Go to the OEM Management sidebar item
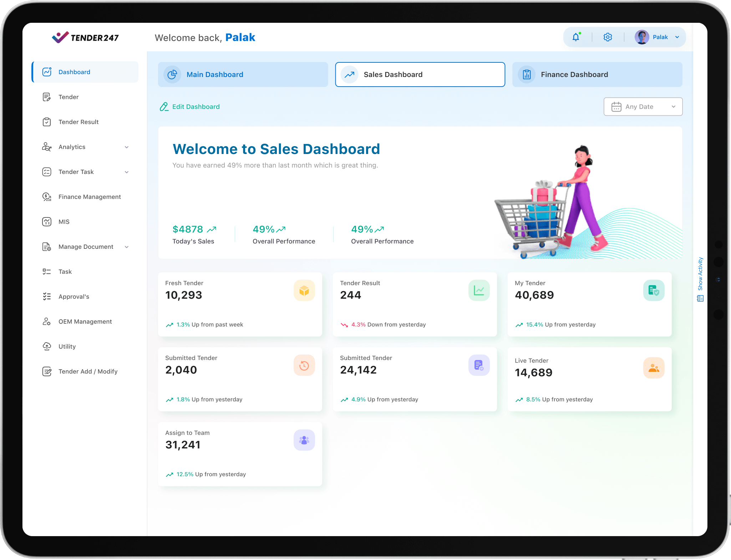 pyautogui.click(x=85, y=322)
